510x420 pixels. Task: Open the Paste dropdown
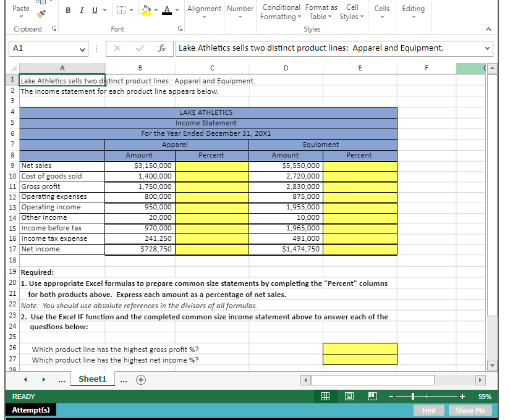[21, 11]
